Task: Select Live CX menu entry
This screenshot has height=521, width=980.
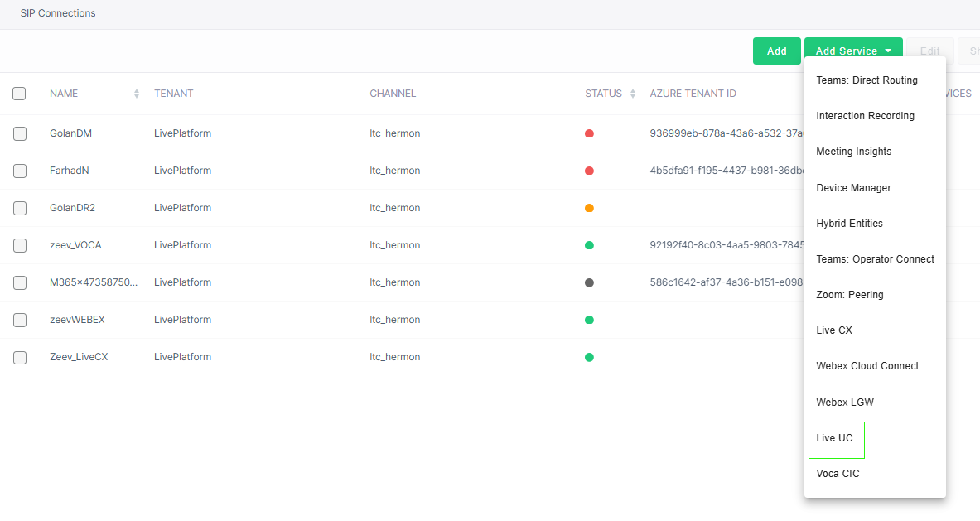Action: [834, 330]
